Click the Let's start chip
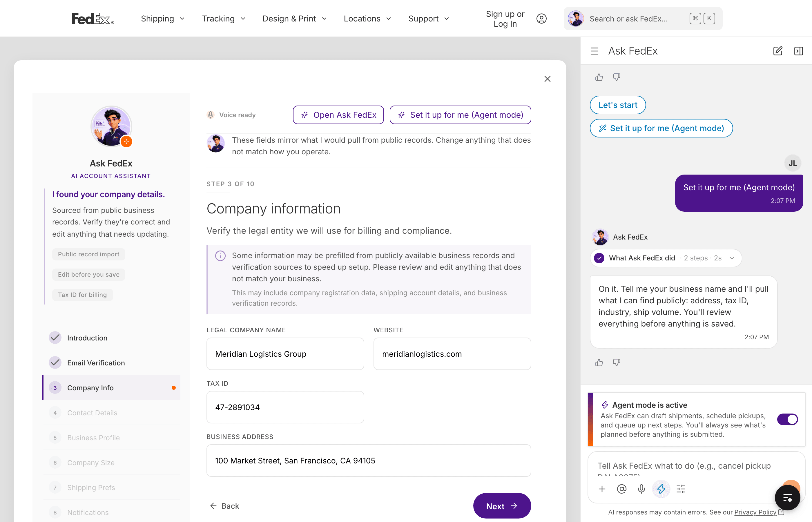The height and width of the screenshot is (522, 812). (x=618, y=105)
